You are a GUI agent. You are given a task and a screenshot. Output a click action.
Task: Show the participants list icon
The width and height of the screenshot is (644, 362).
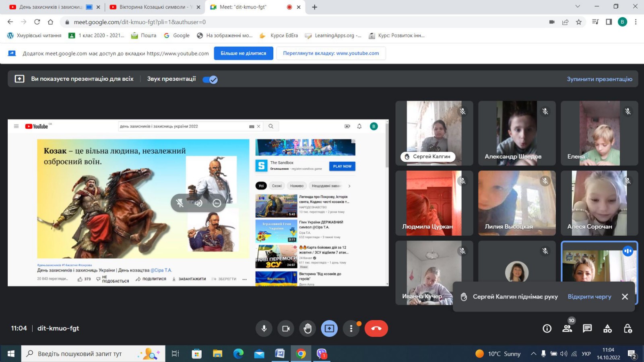point(567,329)
